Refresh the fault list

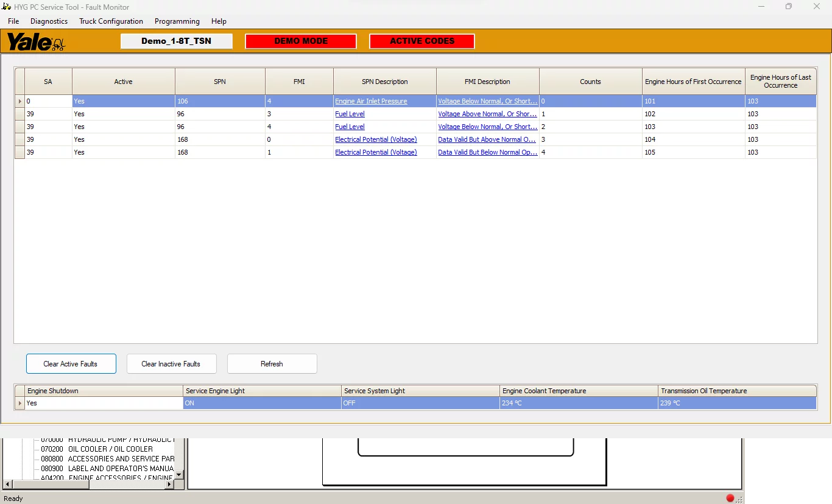(272, 364)
